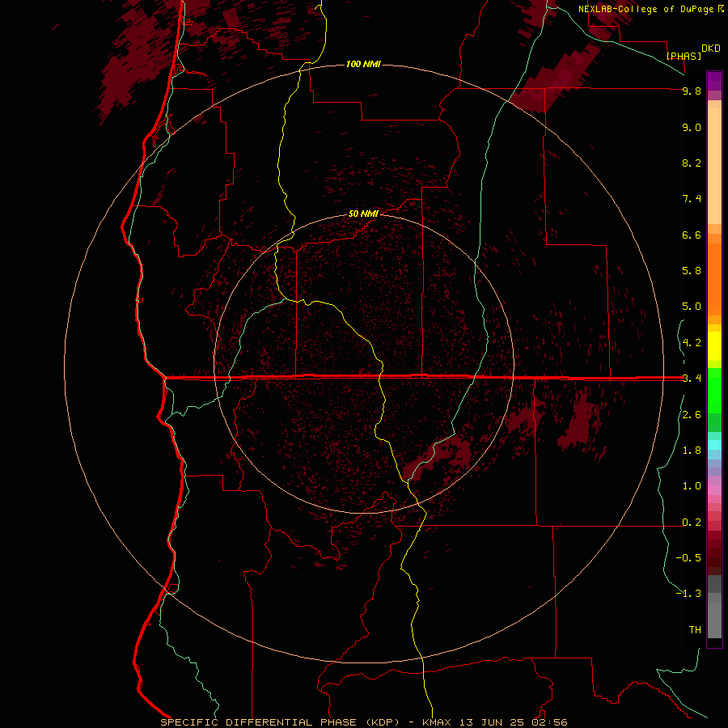The width and height of the screenshot is (728, 728).
Task: Click the yellow band on the color bar
Action: (714, 346)
